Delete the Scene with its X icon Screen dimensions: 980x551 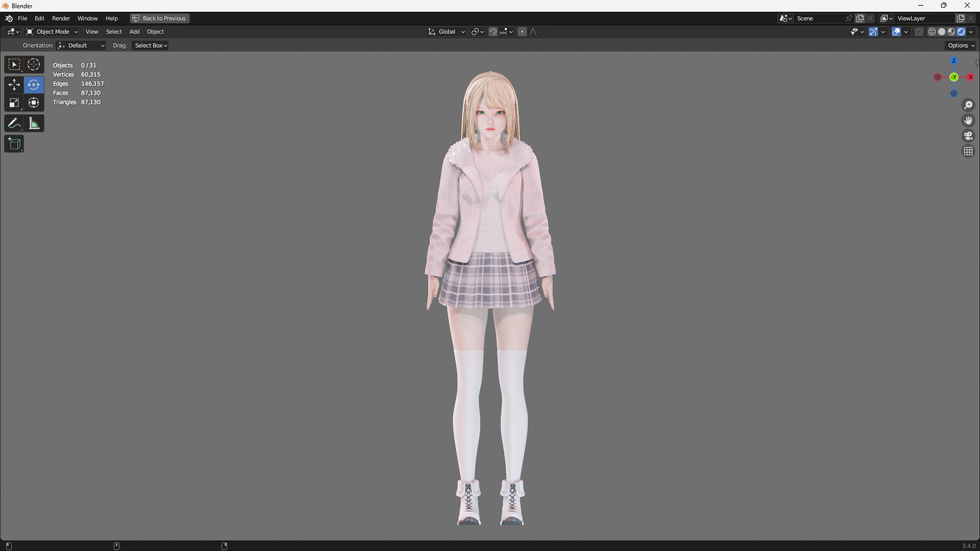tap(870, 18)
